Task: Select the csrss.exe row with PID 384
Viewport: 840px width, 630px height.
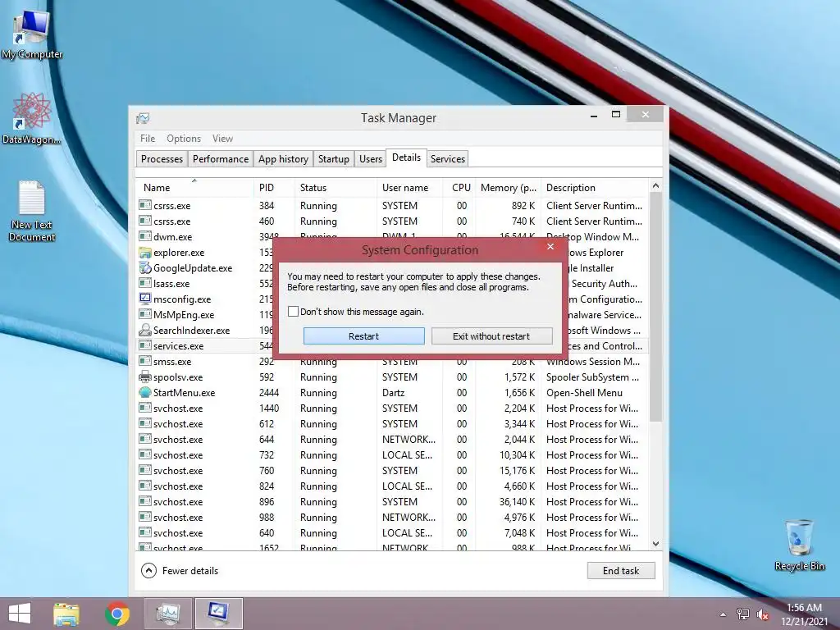Action: tap(391, 205)
